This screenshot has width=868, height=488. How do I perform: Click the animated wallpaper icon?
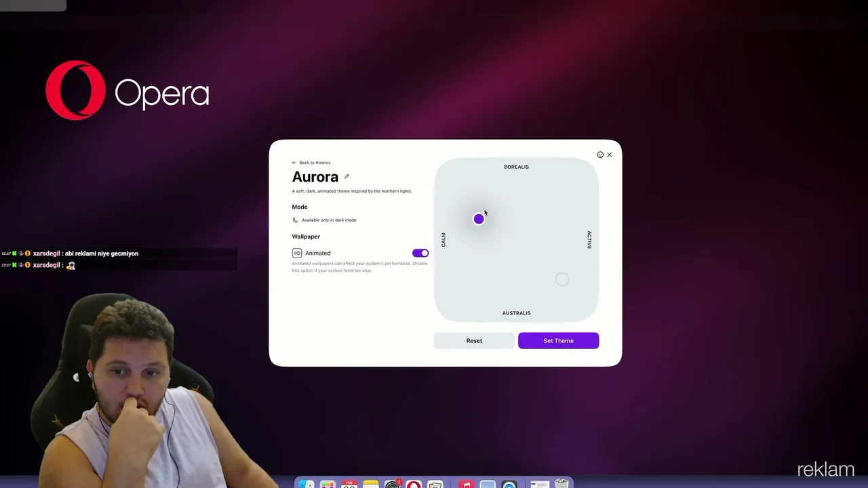[x=297, y=253]
